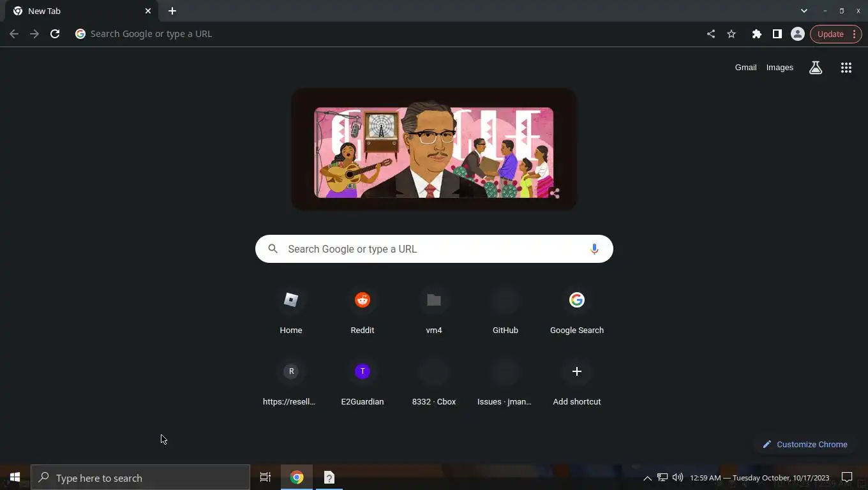Screen dimensions: 868x490
Task: Start voice search with the microphone
Action: click(594, 249)
